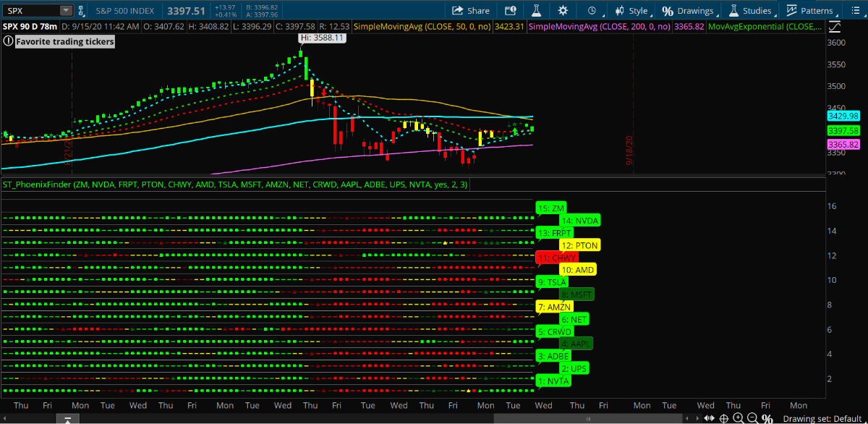868x424 pixels.
Task: Click the 3365.82 magenta price label
Action: click(843, 145)
